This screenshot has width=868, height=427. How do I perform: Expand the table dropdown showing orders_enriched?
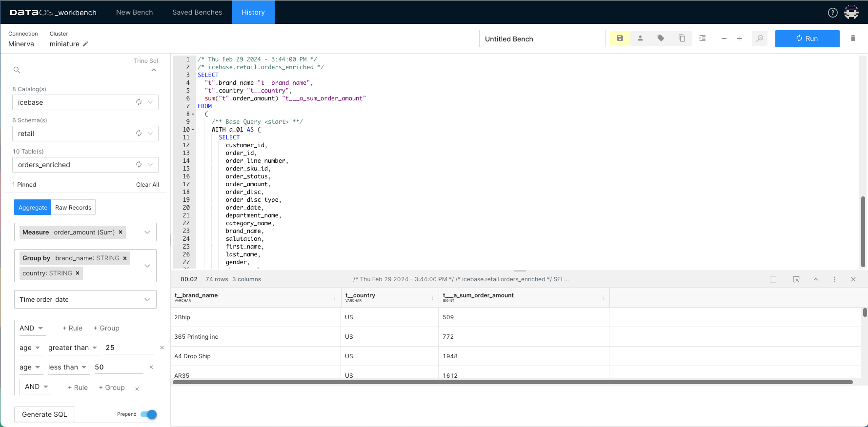(150, 165)
